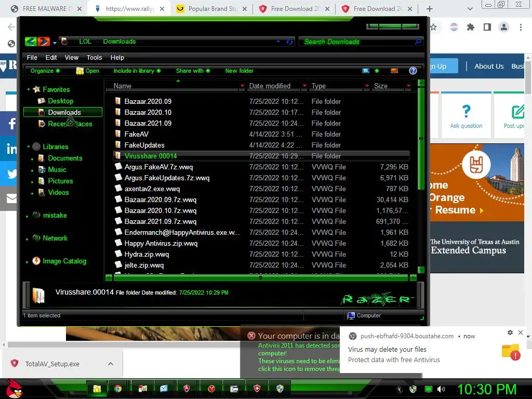532x399 pixels.
Task: Select Image Catalog in the sidebar
Action: tap(64, 261)
